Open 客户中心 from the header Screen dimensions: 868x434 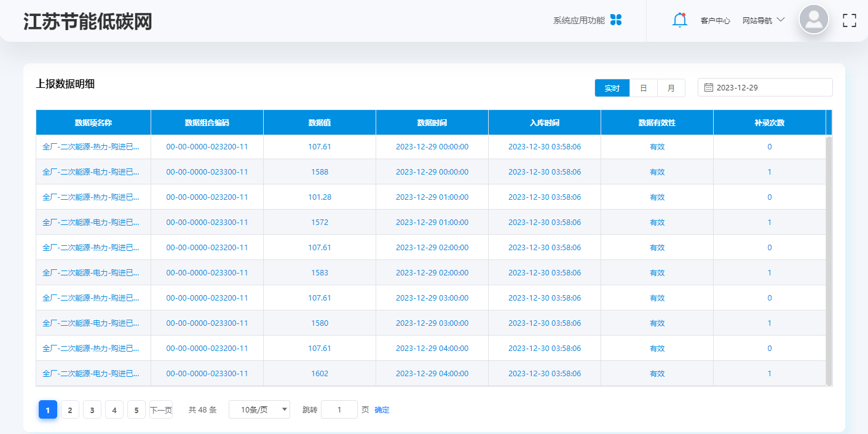[x=714, y=20]
